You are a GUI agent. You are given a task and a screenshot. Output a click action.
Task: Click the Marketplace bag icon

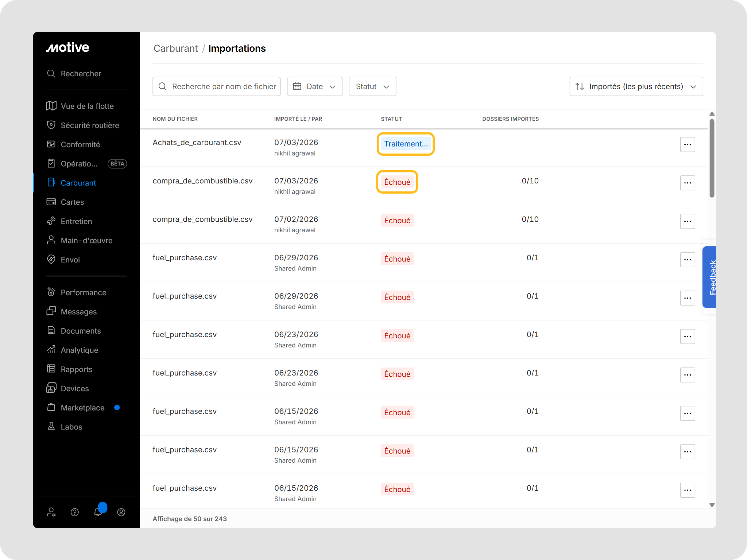[51, 408]
